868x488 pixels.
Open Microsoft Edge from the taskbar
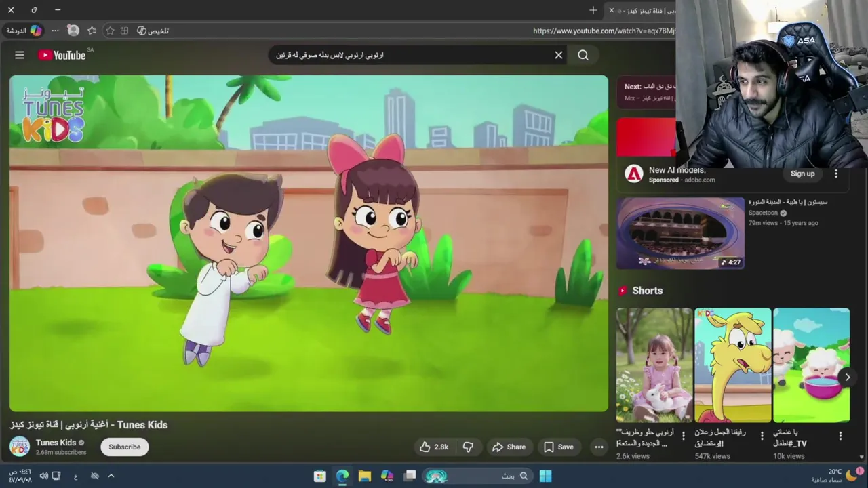[x=342, y=476]
